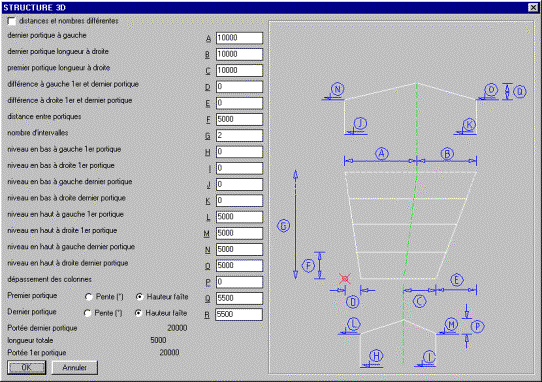Select Pente option for Premier portique
Screen dimensions: 542x382
tap(89, 297)
